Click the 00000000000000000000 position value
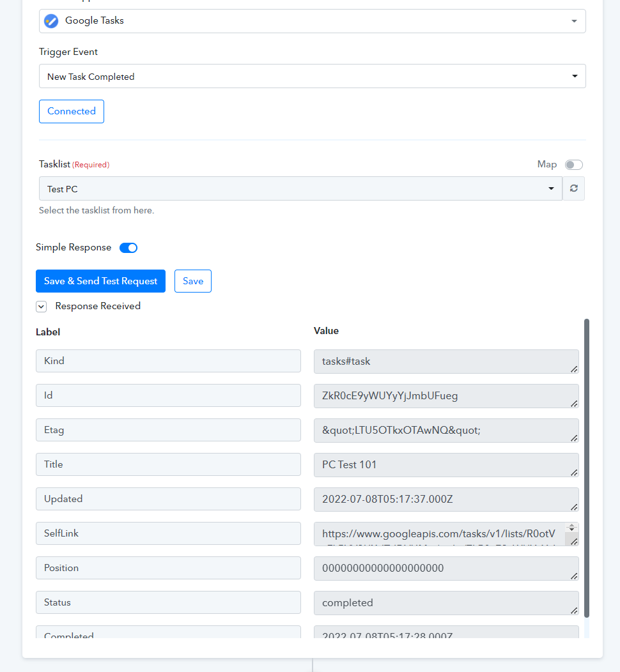The height and width of the screenshot is (672, 620). coord(446,569)
